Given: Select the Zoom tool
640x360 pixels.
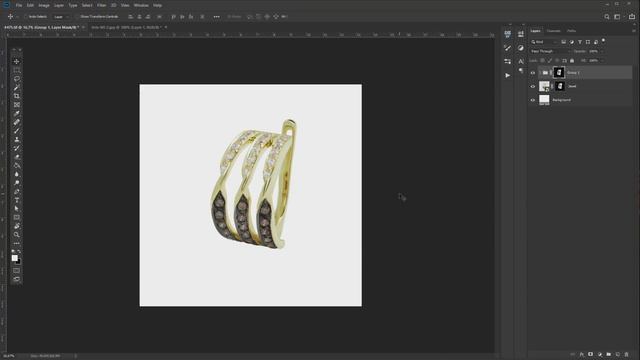Looking at the screenshot, I should [x=16, y=235].
